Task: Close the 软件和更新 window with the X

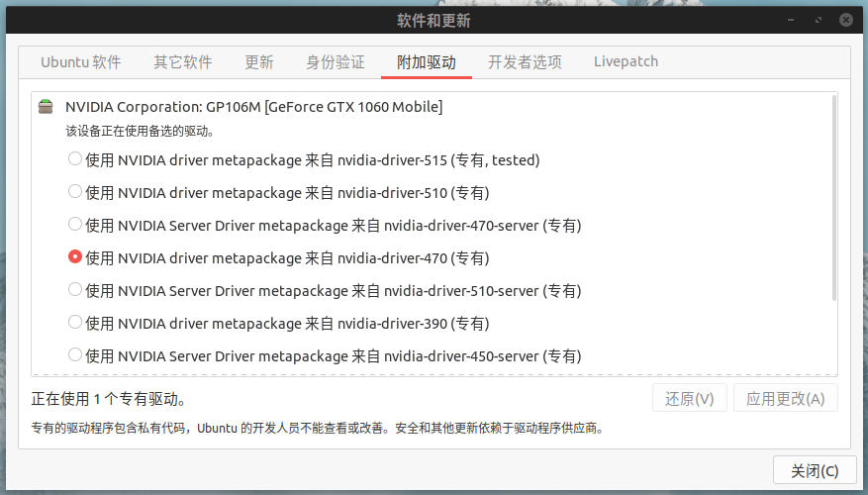Action: tap(846, 20)
